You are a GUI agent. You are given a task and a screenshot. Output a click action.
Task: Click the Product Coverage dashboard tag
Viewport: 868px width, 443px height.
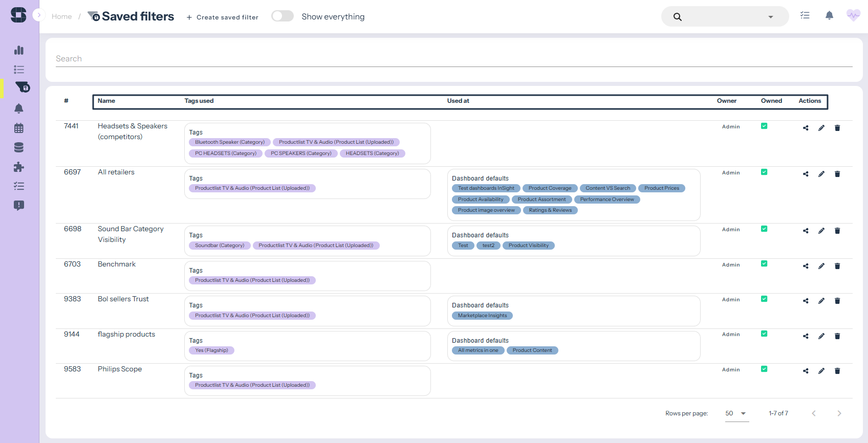(x=550, y=188)
